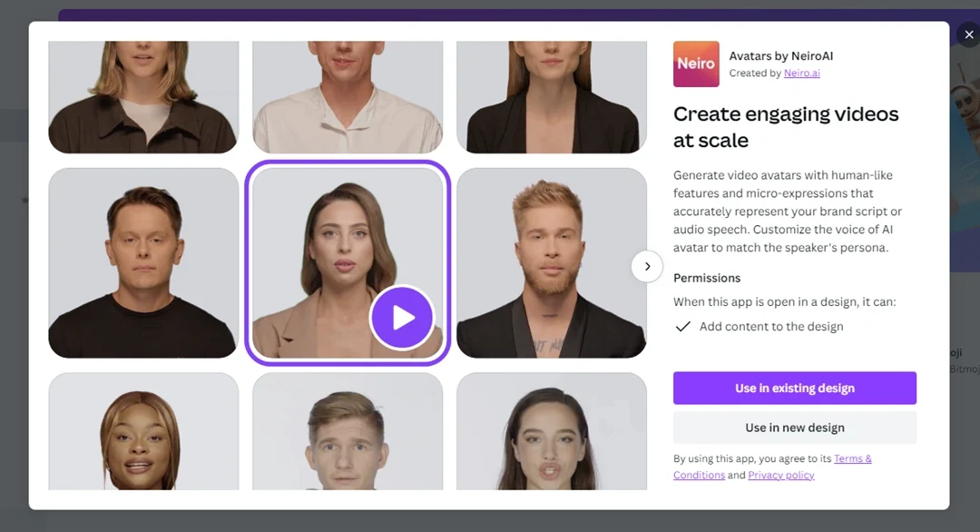Open the Privacy policy link
This screenshot has width=980, height=532.
(781, 475)
